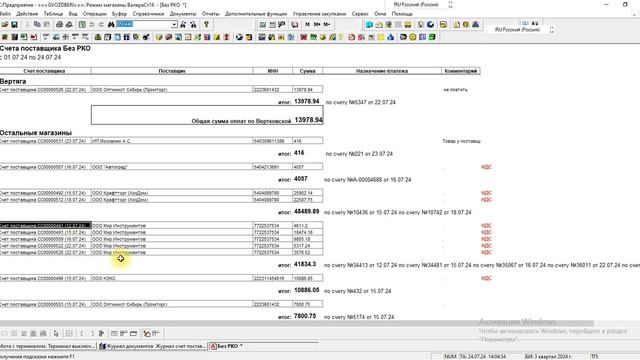The width and height of the screenshot is (640, 360).
Task: Select the pointer arrow tool in bottom toolbar
Action: point(56,333)
